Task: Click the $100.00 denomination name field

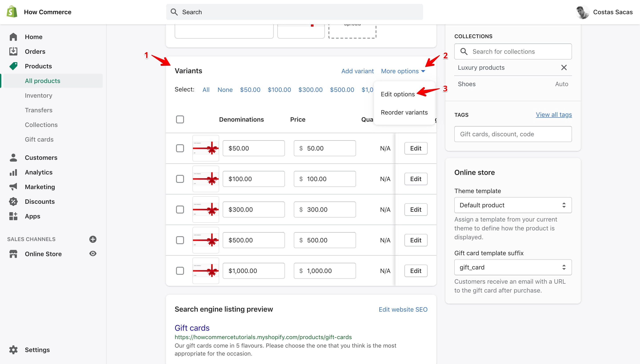Action: pos(254,179)
